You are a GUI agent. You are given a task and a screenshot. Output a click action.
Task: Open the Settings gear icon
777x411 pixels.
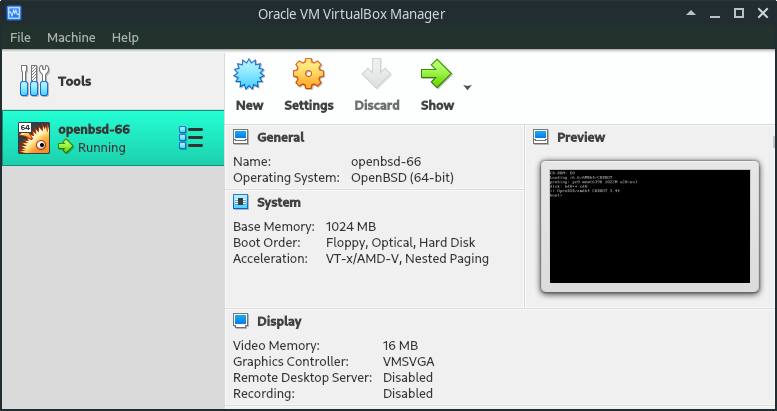pyautogui.click(x=308, y=75)
